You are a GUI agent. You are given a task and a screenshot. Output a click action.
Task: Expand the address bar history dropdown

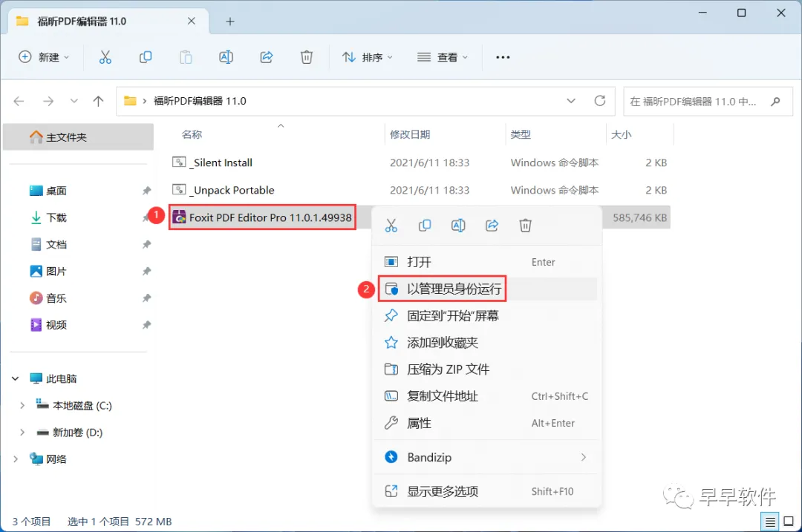(571, 101)
